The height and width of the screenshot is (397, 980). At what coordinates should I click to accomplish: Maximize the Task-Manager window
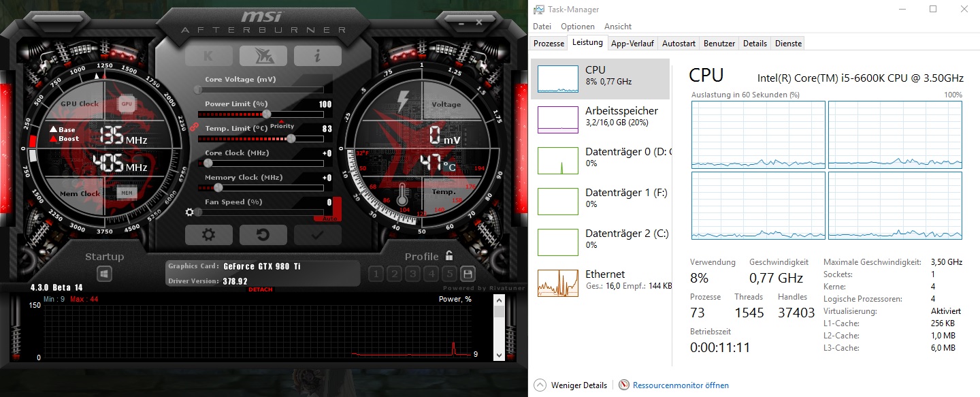tap(933, 9)
